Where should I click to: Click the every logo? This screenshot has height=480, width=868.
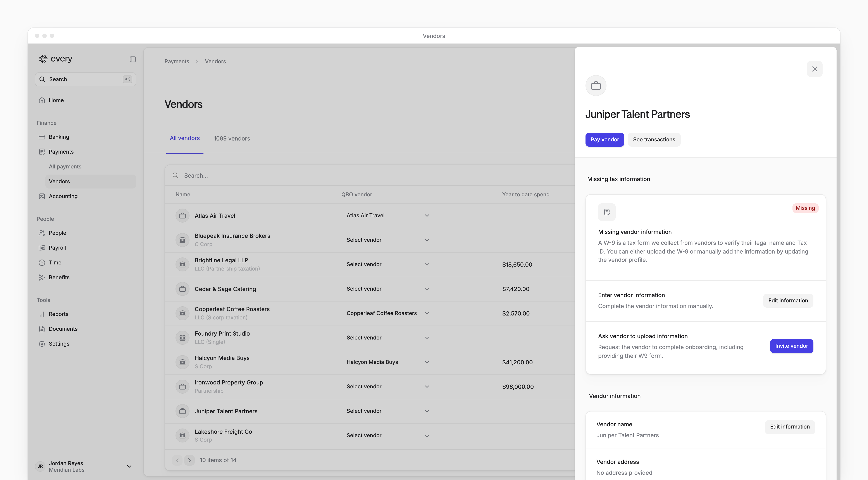coord(56,59)
